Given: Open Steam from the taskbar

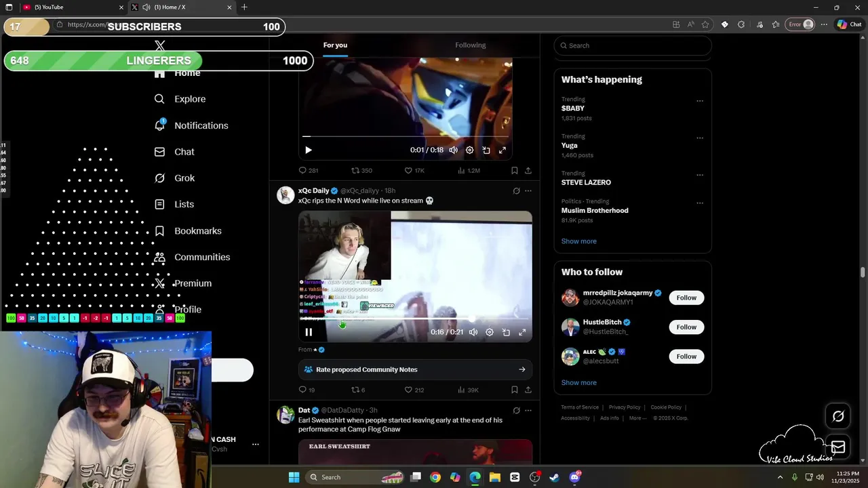Looking at the screenshot, I should click(554, 477).
